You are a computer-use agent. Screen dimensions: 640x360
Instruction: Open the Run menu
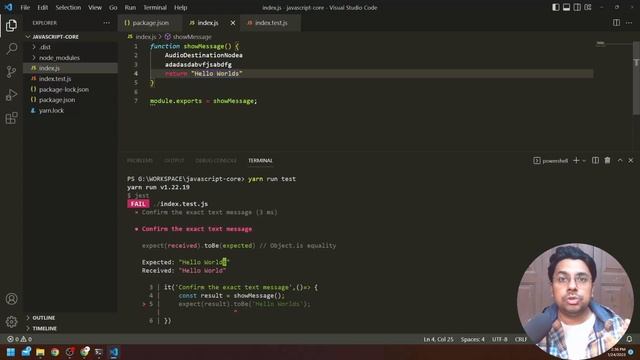click(130, 7)
